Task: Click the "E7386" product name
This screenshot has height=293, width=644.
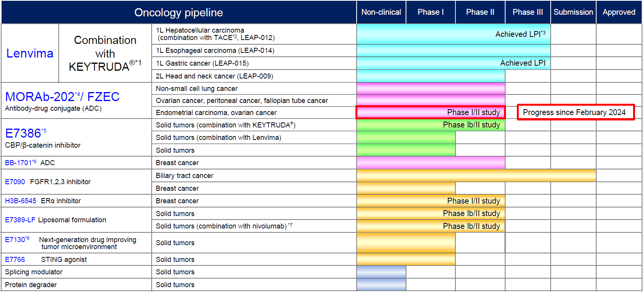Action: click(26, 133)
